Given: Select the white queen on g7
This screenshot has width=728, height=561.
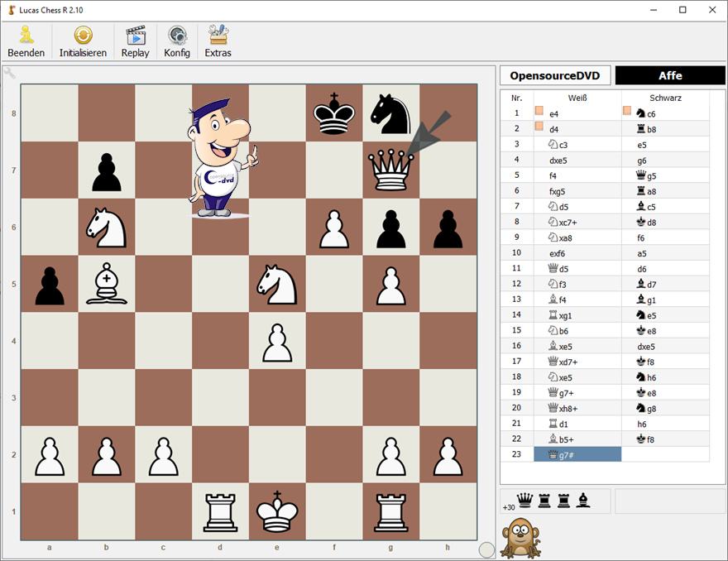Looking at the screenshot, I should (x=390, y=170).
